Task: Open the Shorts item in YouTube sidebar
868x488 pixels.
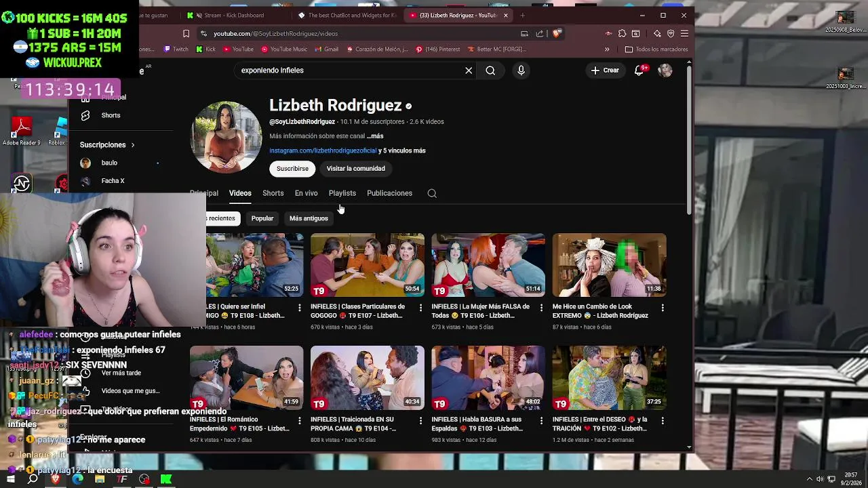Action: 110,115
